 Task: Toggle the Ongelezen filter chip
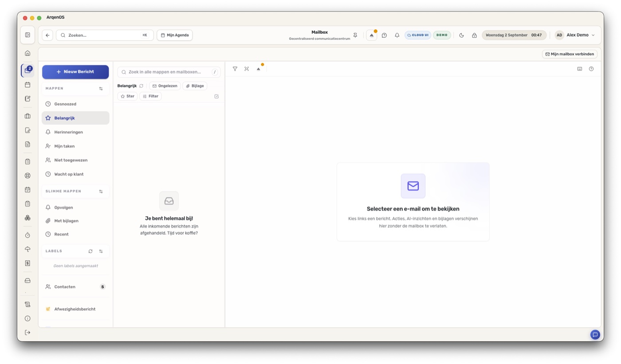(x=165, y=86)
